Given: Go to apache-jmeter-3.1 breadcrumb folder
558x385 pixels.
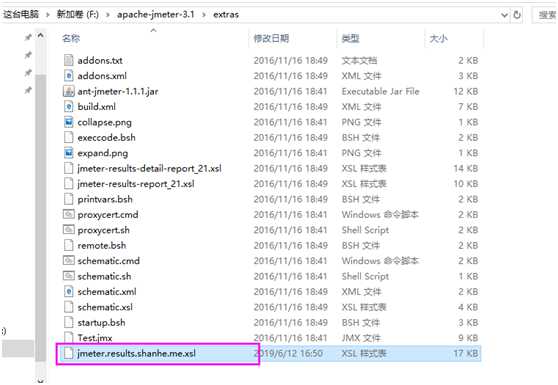Looking at the screenshot, I should pos(156,15).
